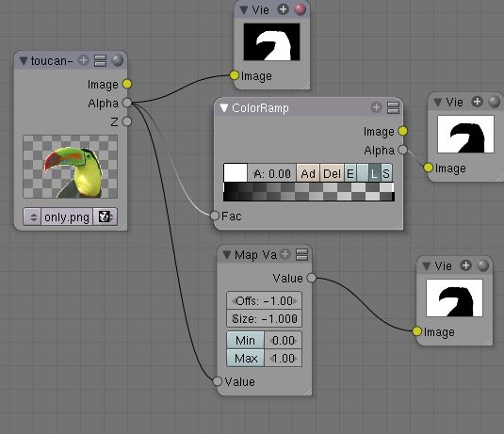Select S interpolation in ColorRamp
Viewport: 504px width, 434px height.
386,173
